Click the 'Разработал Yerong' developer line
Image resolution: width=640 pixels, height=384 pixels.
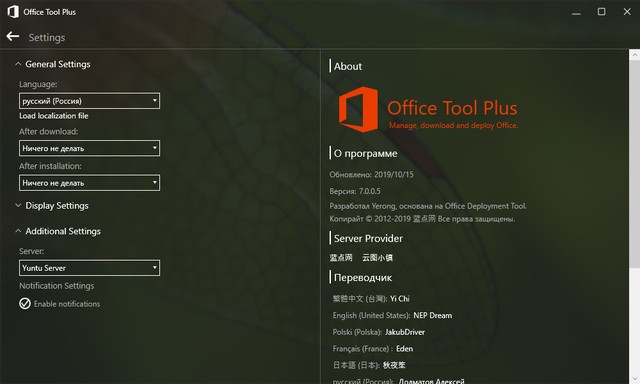click(x=428, y=206)
